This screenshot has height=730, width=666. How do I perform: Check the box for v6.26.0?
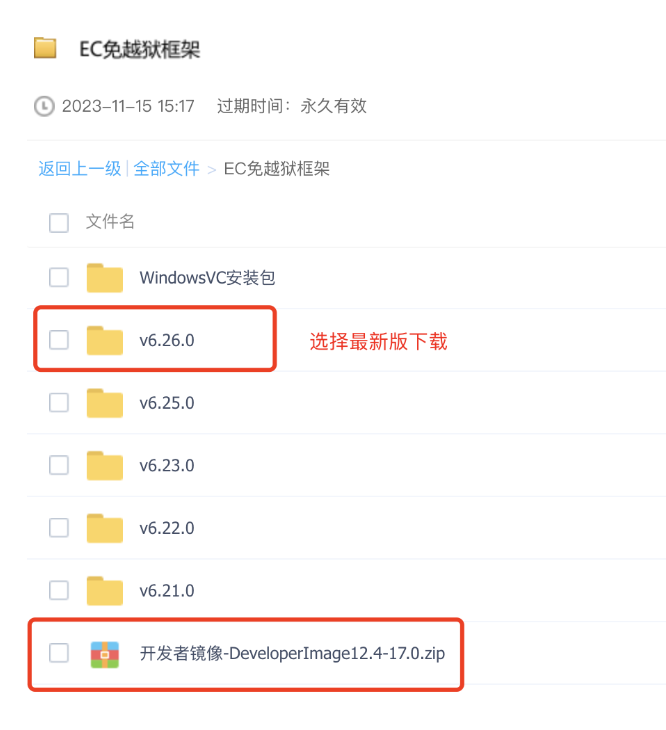click(x=59, y=340)
